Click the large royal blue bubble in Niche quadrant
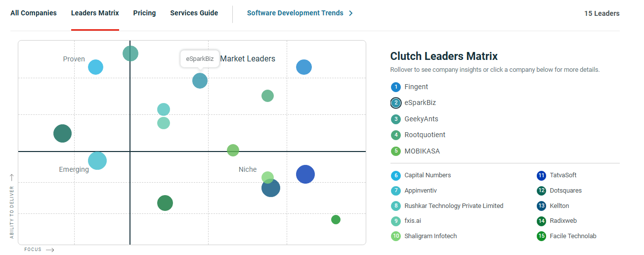Image resolution: width=644 pixels, height=255 pixels. (x=305, y=174)
